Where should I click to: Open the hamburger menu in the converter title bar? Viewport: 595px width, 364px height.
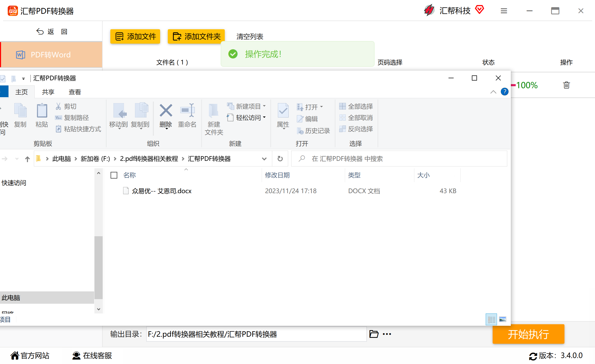coord(504,11)
